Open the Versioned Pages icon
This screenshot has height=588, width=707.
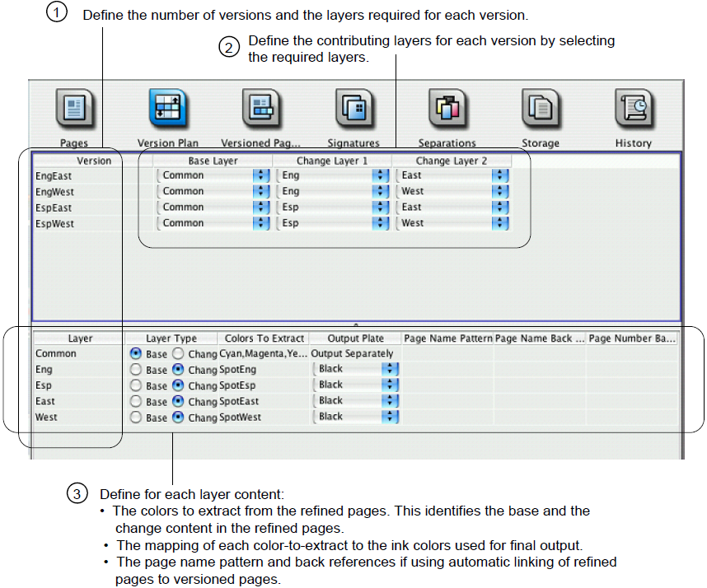(260, 110)
